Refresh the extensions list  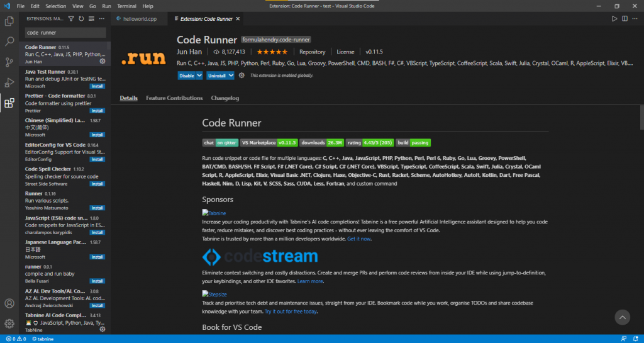(x=81, y=19)
